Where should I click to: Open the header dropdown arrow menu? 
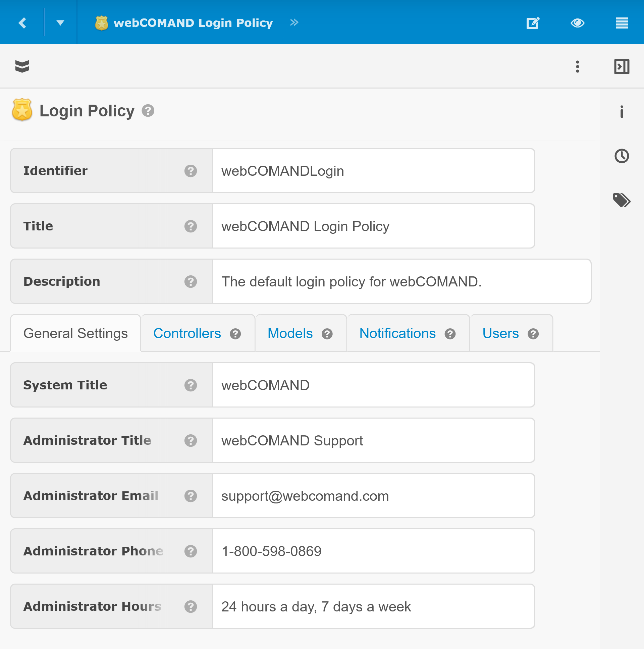pos(60,23)
